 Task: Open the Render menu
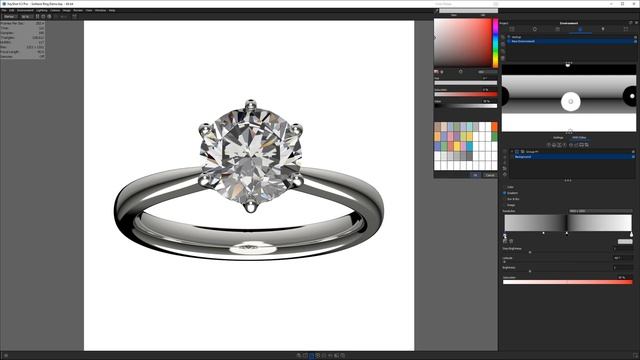(78, 10)
